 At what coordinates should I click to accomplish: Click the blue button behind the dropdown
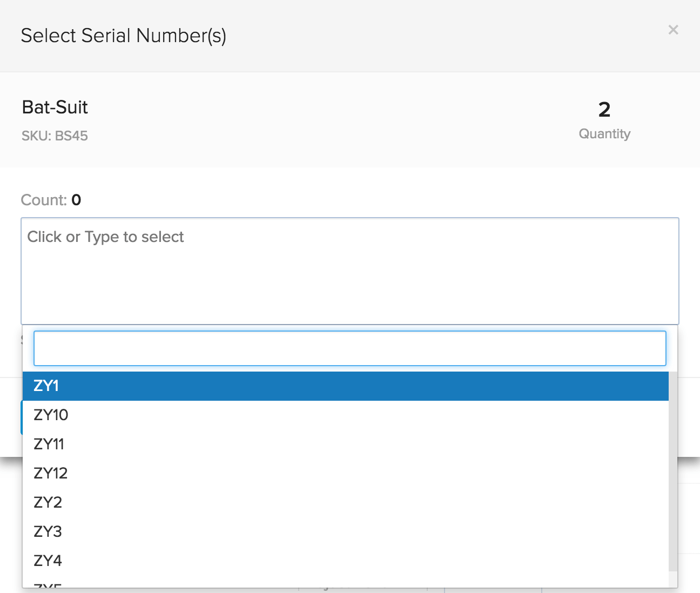[21, 417]
